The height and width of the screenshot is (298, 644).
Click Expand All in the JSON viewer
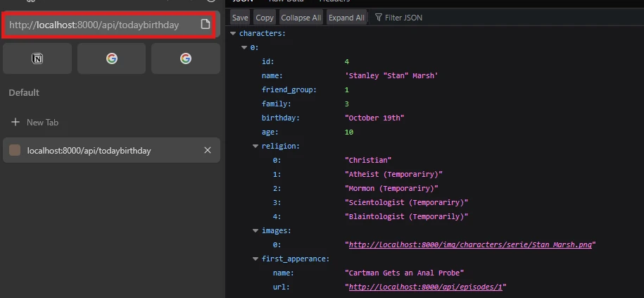pos(346,18)
